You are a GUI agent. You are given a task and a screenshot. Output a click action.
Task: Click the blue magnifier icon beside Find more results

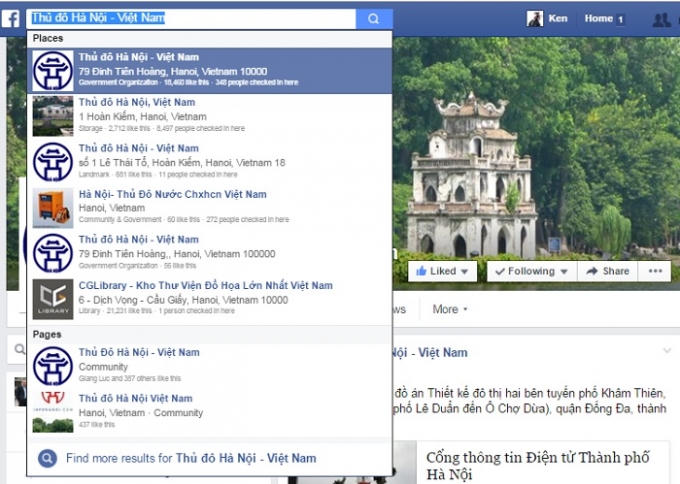click(x=47, y=458)
